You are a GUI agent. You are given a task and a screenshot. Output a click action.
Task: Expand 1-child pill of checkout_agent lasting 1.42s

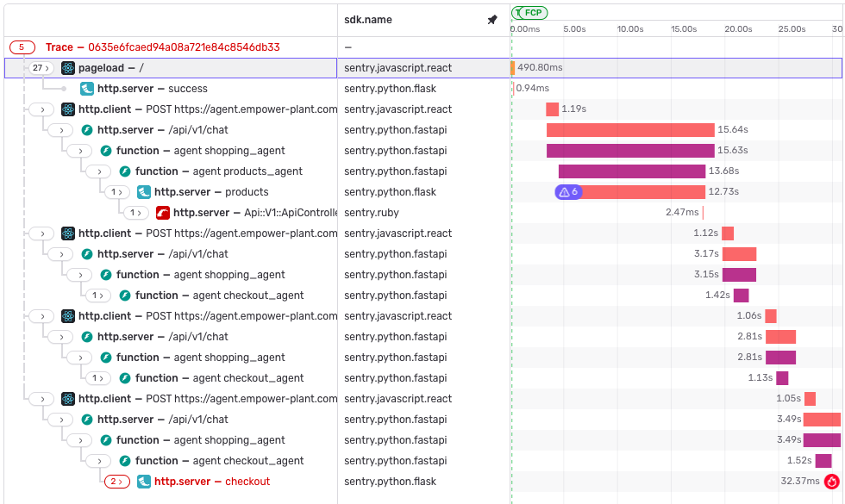(97, 295)
